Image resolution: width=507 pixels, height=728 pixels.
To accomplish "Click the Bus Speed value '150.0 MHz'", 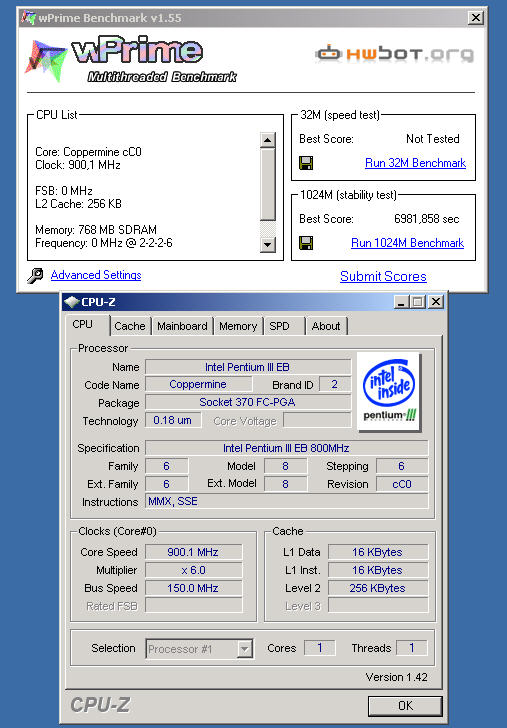I will click(193, 588).
